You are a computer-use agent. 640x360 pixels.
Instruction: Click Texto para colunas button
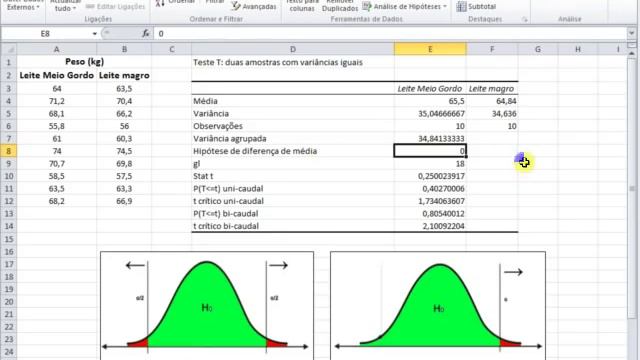tap(302, 6)
